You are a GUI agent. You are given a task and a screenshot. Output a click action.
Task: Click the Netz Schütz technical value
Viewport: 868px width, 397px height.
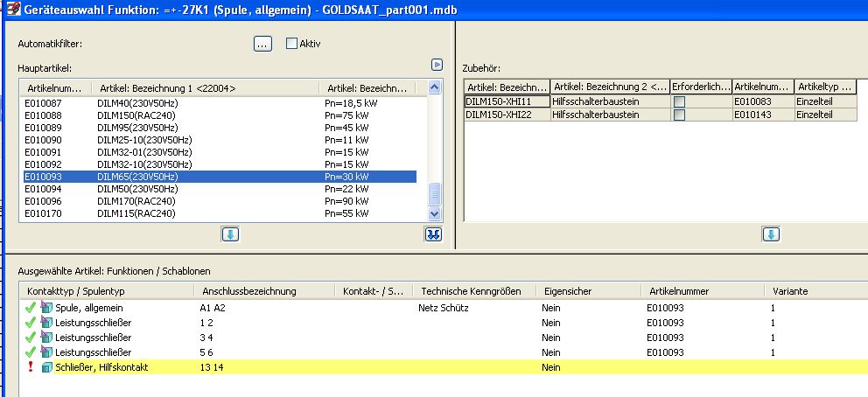(x=444, y=308)
